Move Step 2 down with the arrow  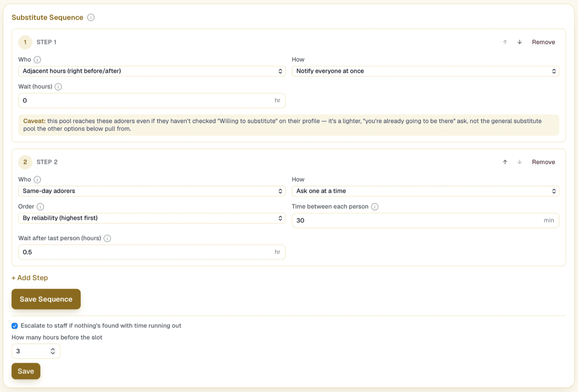[519, 162]
